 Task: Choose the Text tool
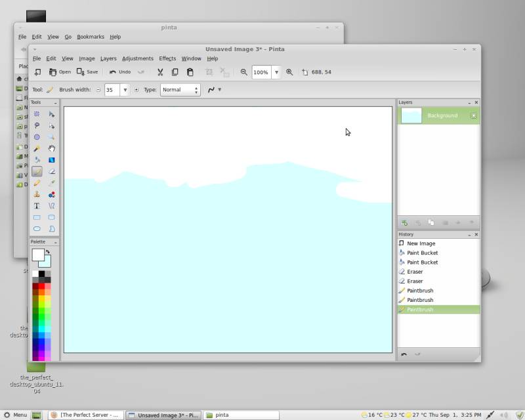(37, 206)
